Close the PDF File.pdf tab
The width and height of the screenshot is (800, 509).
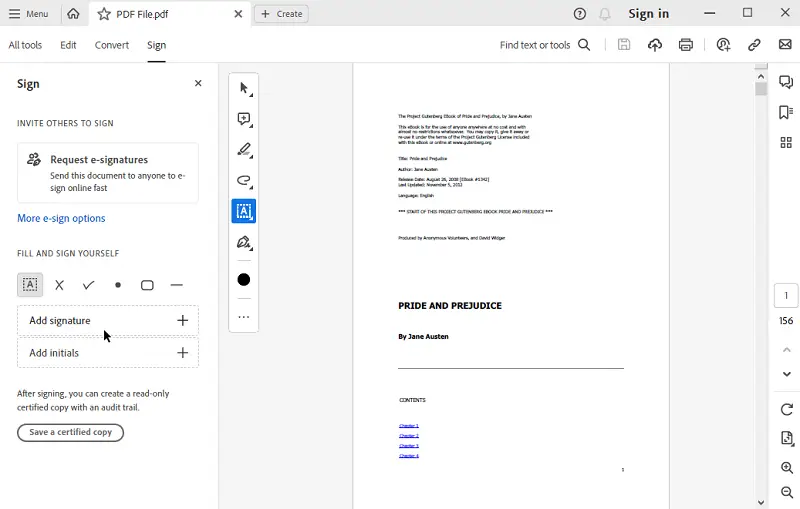pos(238,14)
